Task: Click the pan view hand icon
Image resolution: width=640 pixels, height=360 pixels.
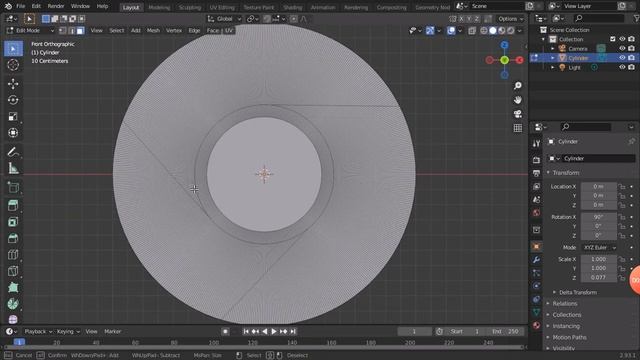Action: tap(518, 100)
